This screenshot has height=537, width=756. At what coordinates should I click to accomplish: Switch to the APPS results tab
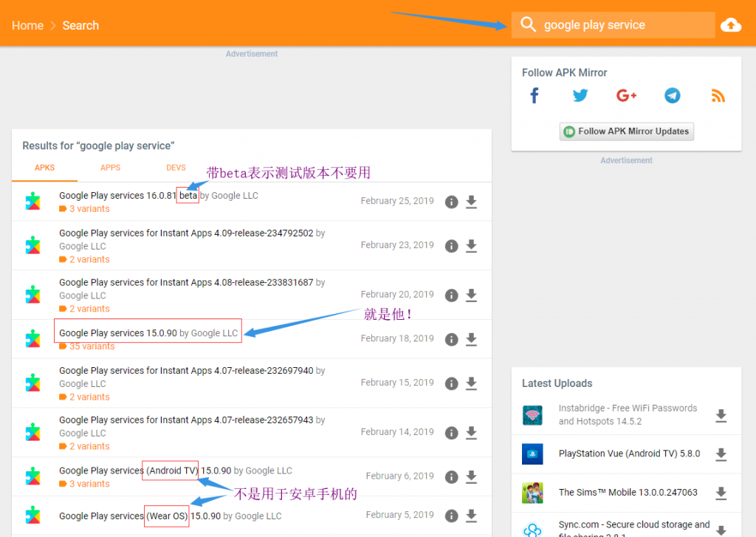click(x=111, y=168)
